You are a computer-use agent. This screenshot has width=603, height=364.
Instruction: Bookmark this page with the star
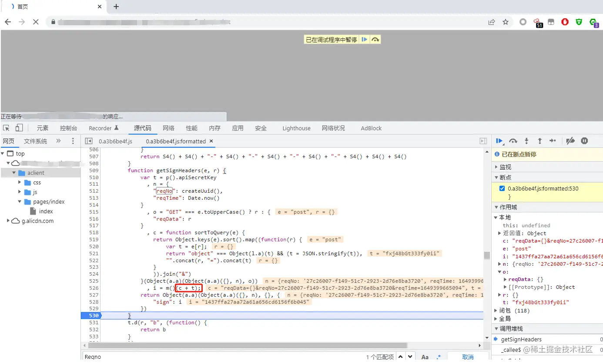pos(506,22)
